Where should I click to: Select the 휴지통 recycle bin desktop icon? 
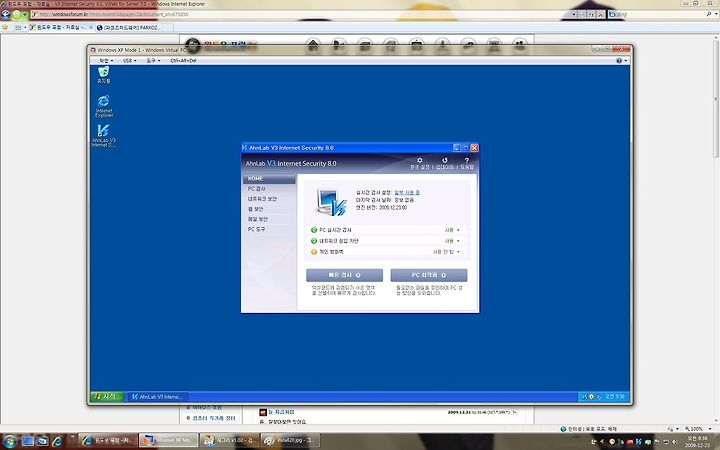point(104,75)
